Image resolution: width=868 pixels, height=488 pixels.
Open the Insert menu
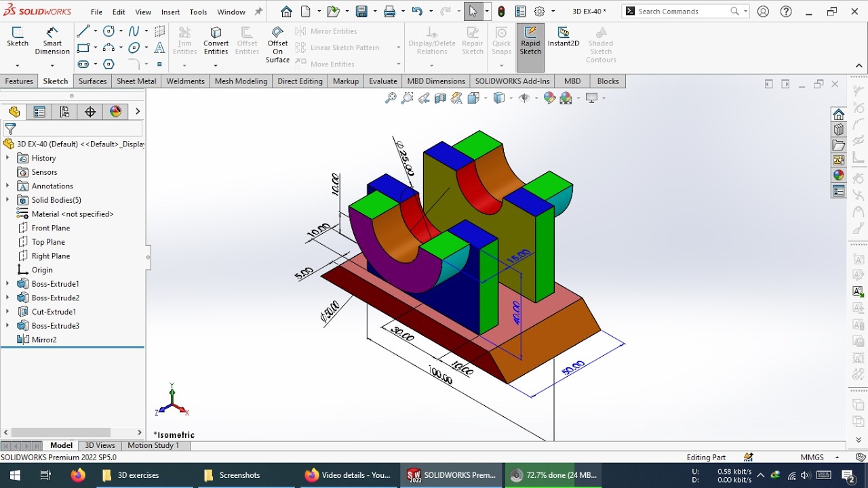[x=171, y=12]
